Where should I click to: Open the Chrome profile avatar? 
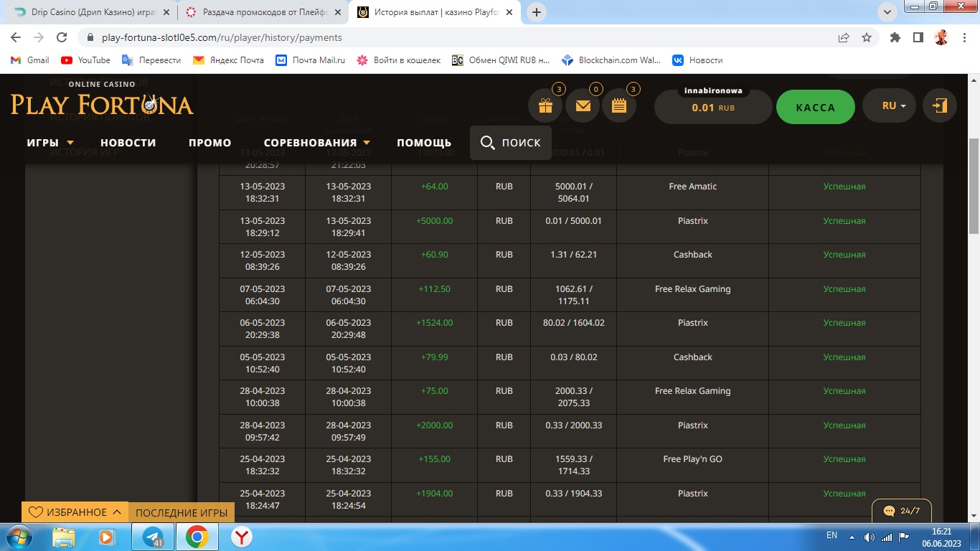pyautogui.click(x=941, y=37)
